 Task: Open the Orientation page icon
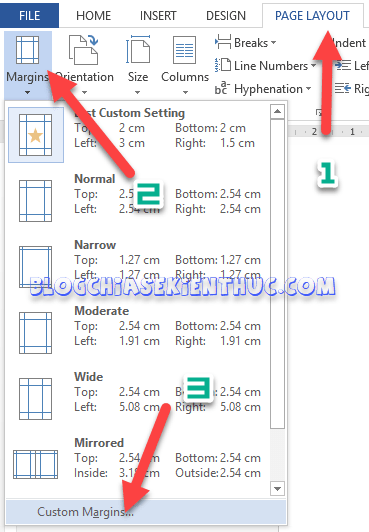pos(84,50)
